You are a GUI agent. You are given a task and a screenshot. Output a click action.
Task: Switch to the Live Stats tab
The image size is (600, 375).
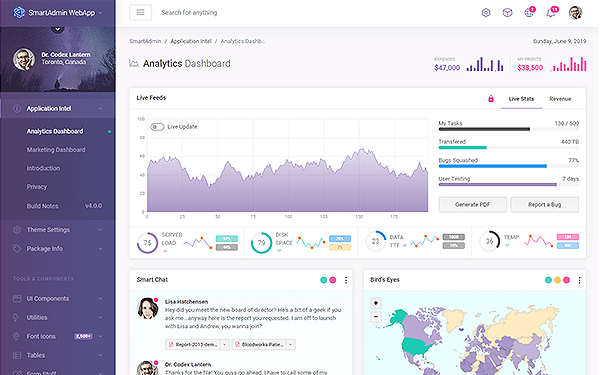[x=521, y=99]
